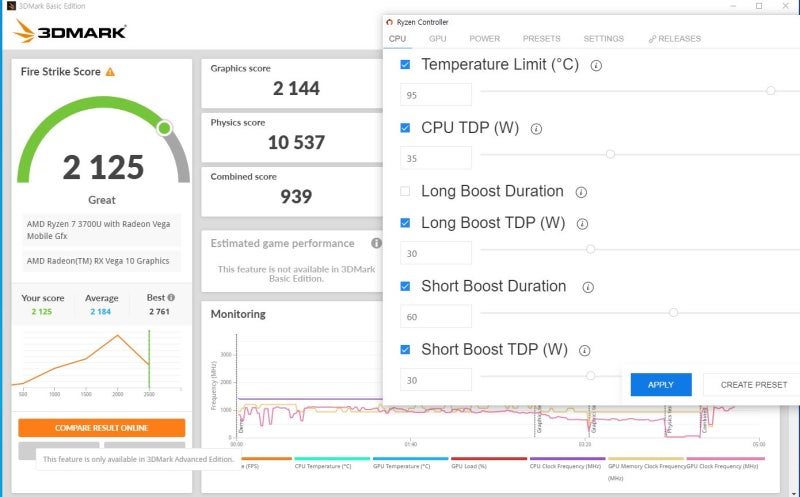Image resolution: width=800 pixels, height=497 pixels.
Task: Click the Short Boost TDP info icon
Action: pos(585,351)
